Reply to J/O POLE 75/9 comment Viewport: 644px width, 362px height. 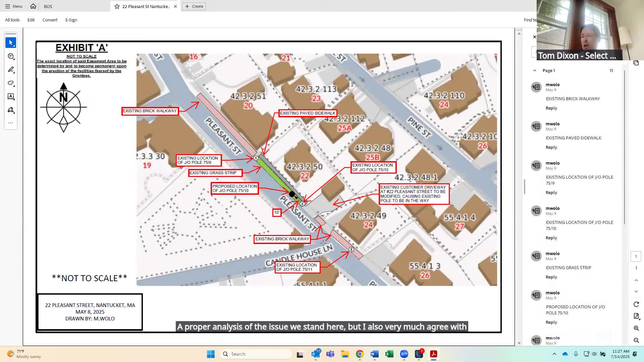pyautogui.click(x=551, y=192)
